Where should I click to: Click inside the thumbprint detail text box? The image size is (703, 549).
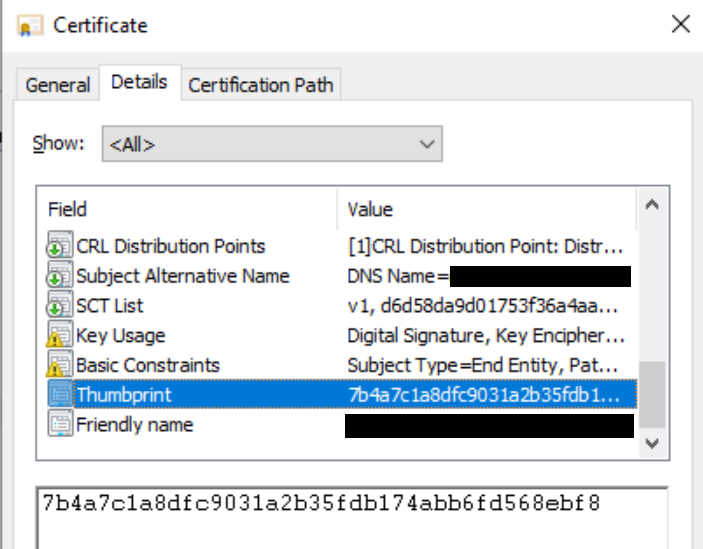click(x=352, y=518)
